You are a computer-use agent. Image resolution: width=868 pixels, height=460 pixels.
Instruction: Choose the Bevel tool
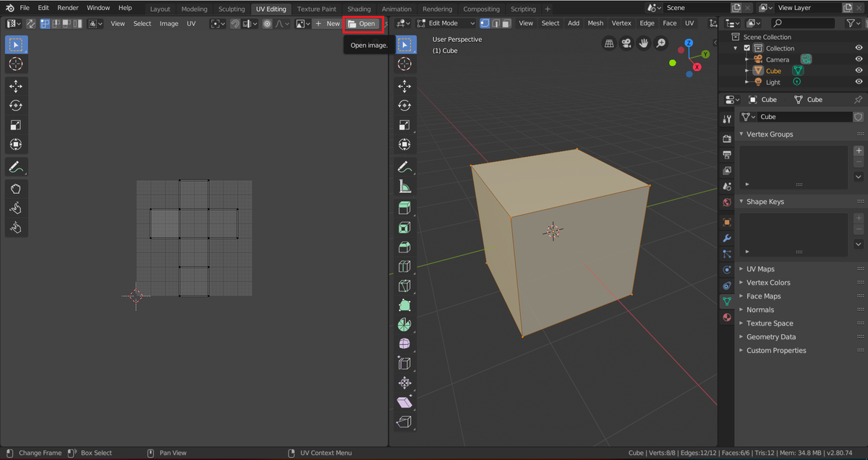[x=404, y=247]
